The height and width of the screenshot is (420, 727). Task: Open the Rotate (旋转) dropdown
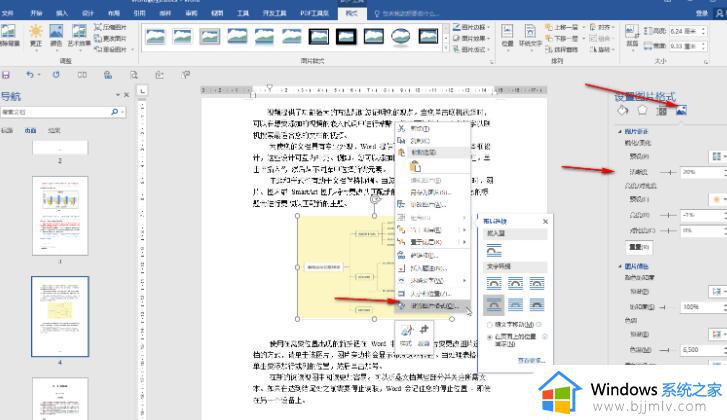click(x=602, y=49)
